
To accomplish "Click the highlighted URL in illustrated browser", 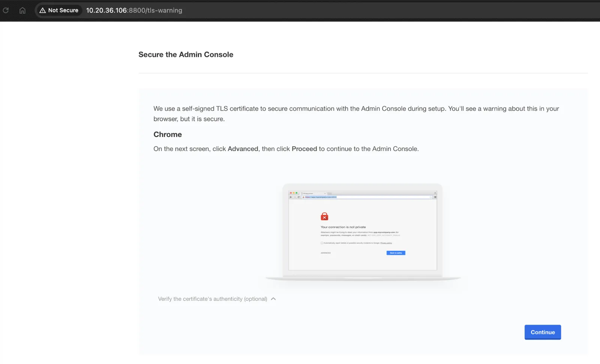I will pos(321,197).
